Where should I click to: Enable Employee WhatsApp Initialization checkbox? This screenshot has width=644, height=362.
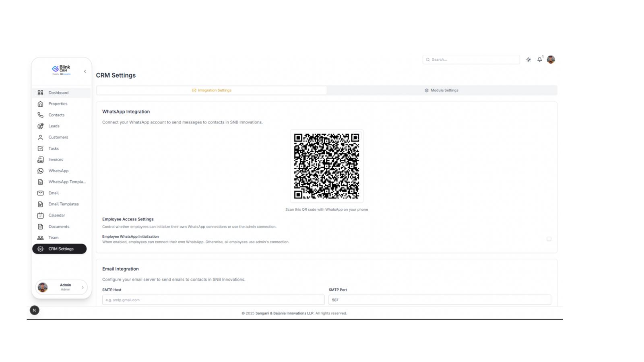549,239
